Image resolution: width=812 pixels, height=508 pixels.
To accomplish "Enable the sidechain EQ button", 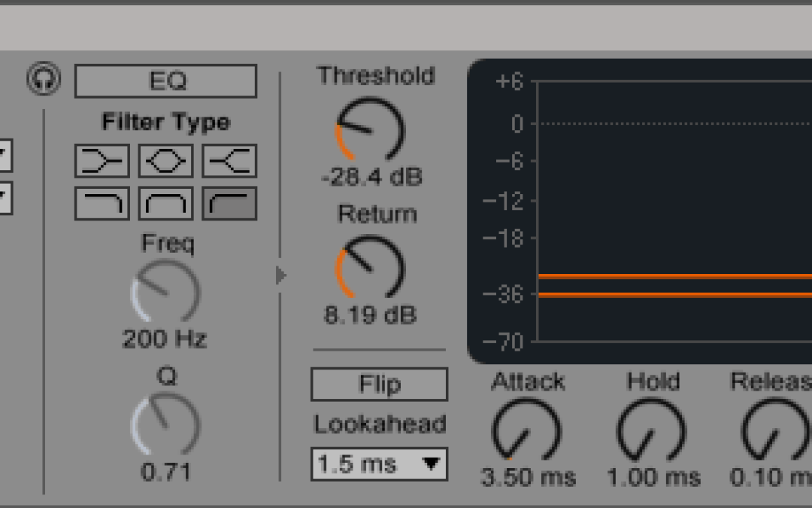I will point(165,81).
